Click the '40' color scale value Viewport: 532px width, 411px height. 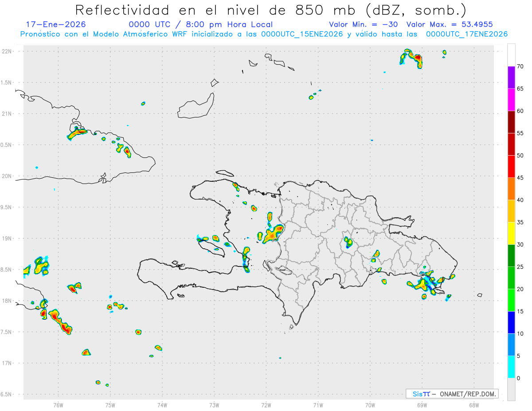click(520, 200)
